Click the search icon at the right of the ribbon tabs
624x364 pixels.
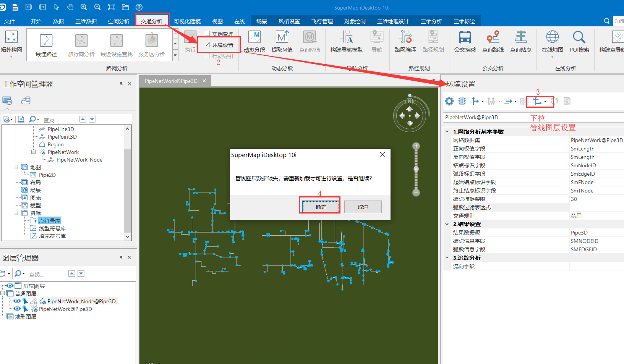point(607,21)
